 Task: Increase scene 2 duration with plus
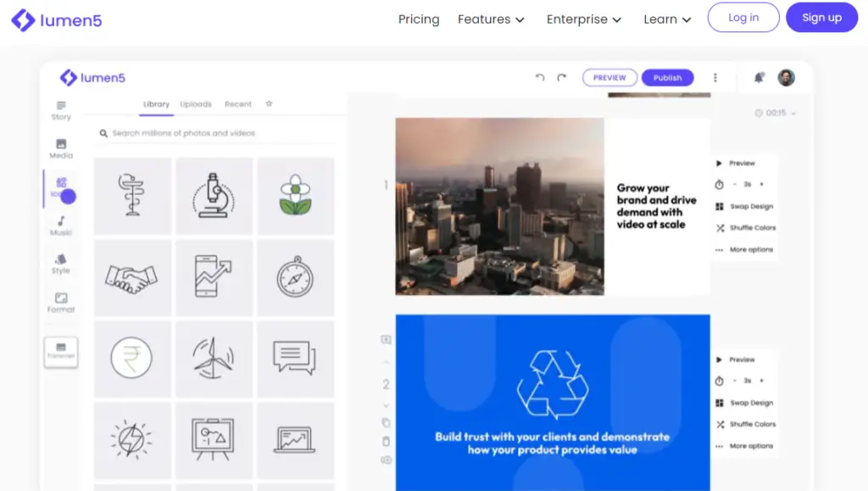pyautogui.click(x=762, y=381)
